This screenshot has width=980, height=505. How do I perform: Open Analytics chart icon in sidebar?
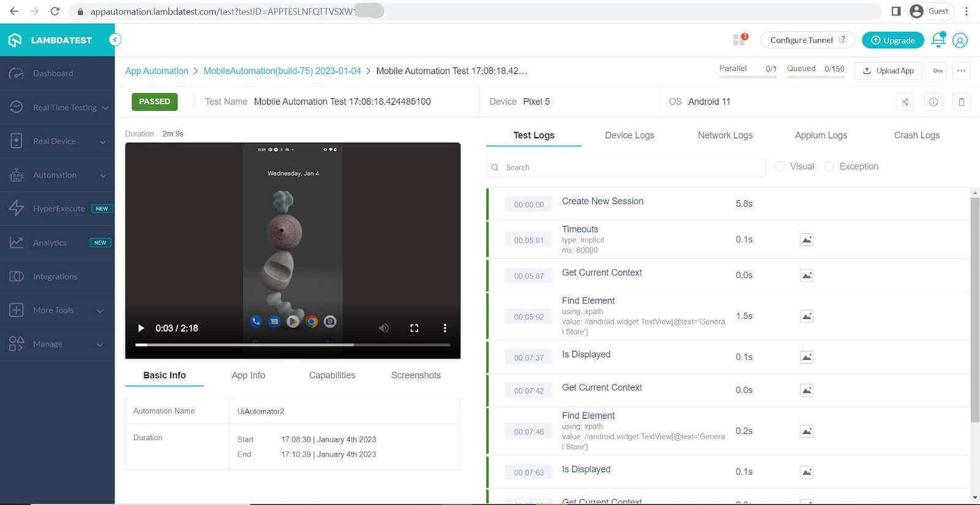tap(17, 242)
